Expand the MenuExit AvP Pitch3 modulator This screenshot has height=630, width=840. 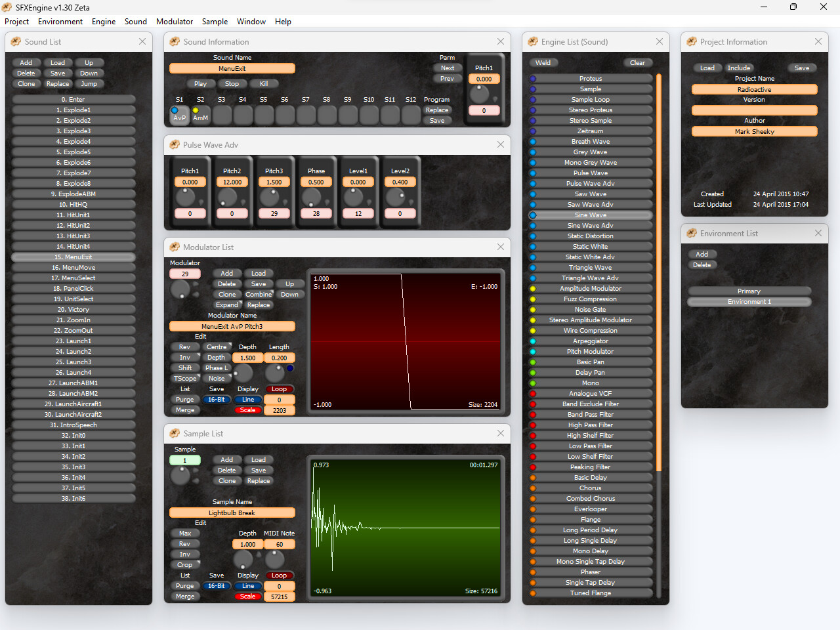coord(227,305)
